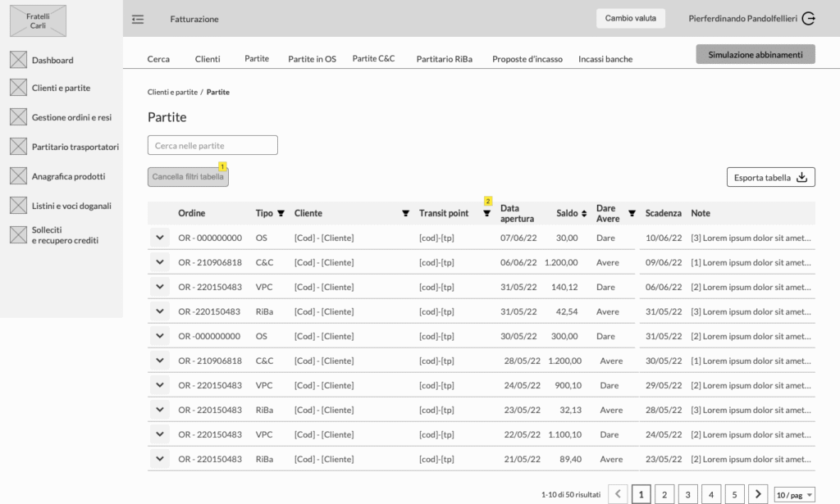Go to next results page arrow
The height and width of the screenshot is (504, 840).
(x=759, y=494)
